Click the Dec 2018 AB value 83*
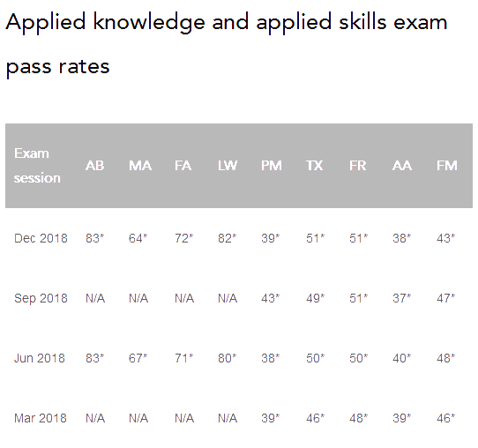Viewport: 478px width, 448px height. tap(95, 238)
